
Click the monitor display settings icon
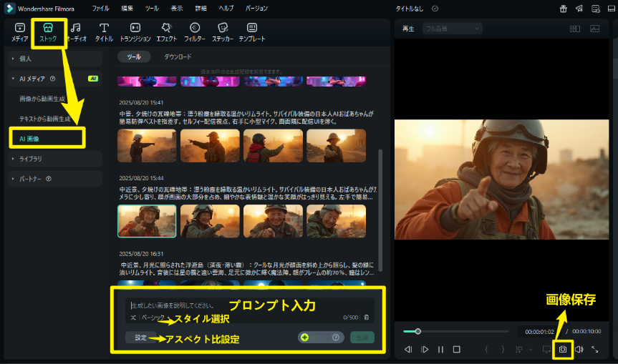click(546, 349)
